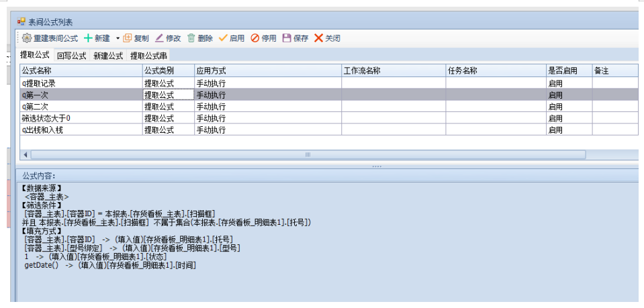Click the 修改 pencil icon

[x=159, y=38]
